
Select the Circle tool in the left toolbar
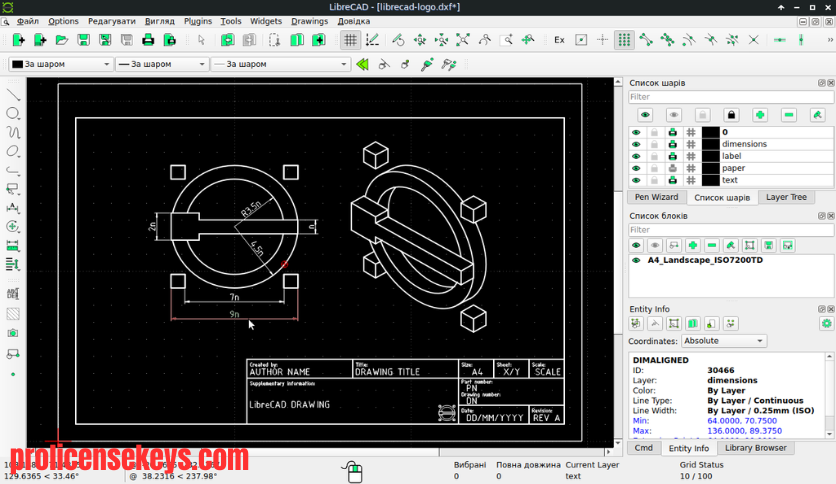pos(13,114)
